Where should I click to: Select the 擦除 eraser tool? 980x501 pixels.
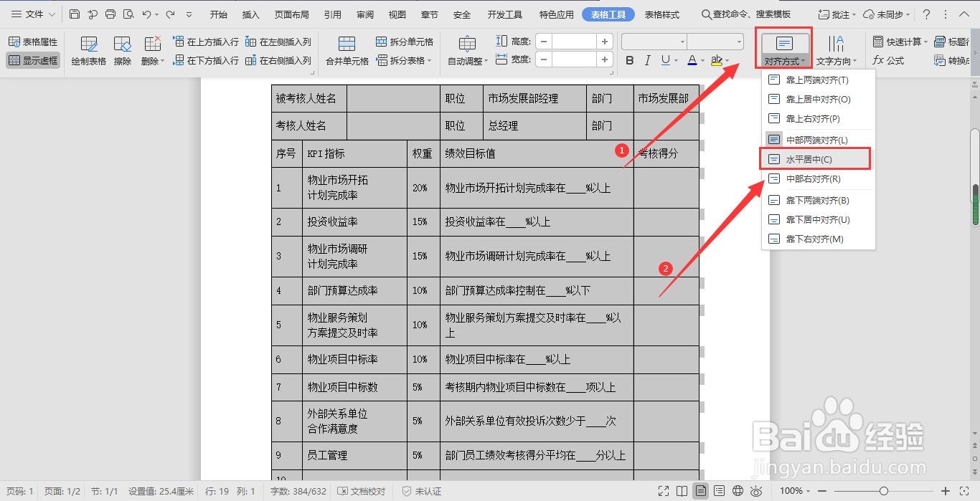(x=123, y=52)
